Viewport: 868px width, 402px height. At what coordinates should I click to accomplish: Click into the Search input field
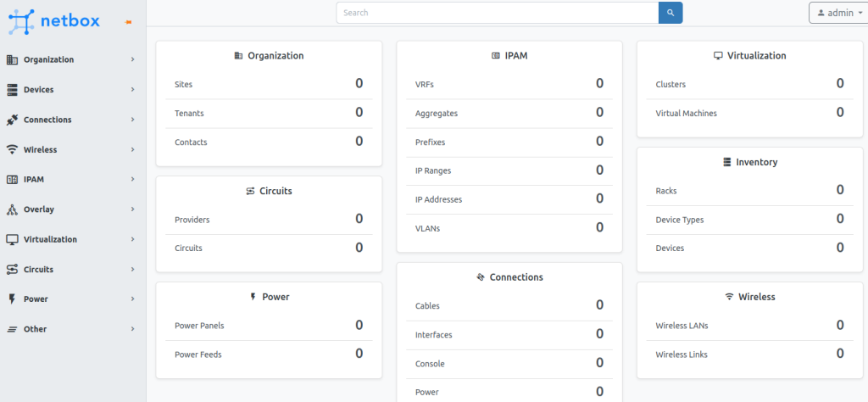pos(497,13)
